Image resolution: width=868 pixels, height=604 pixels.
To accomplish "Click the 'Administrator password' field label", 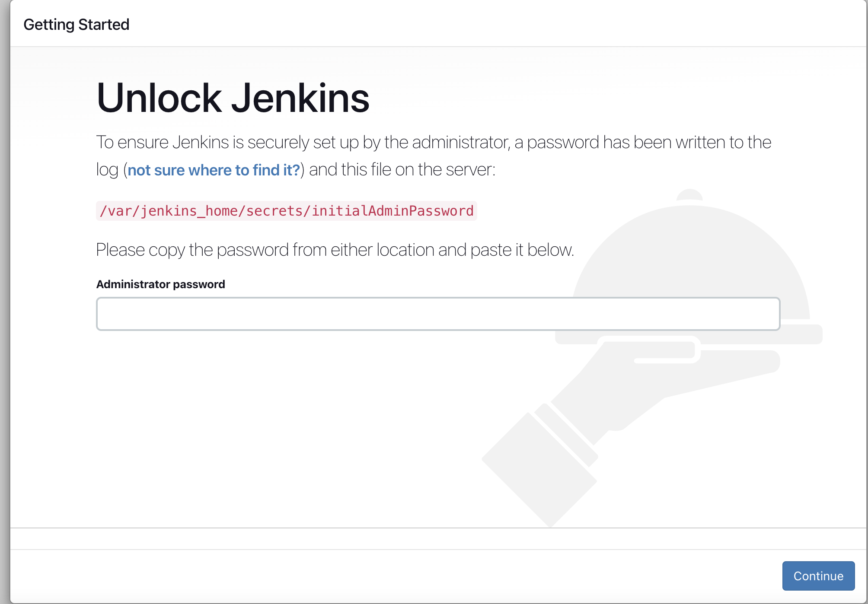I will click(160, 284).
